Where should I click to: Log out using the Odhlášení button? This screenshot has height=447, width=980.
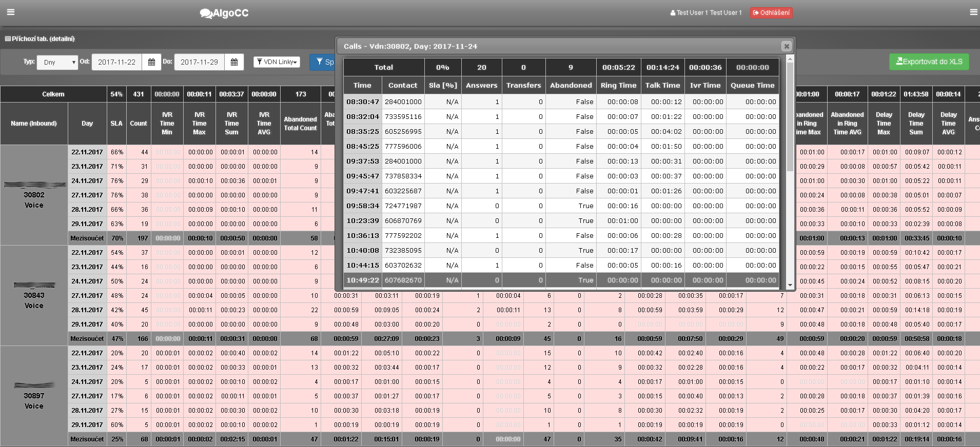tap(771, 13)
